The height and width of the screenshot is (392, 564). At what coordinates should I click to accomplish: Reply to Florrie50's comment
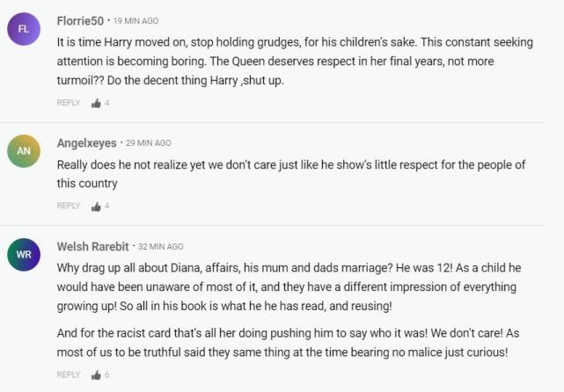click(x=69, y=103)
